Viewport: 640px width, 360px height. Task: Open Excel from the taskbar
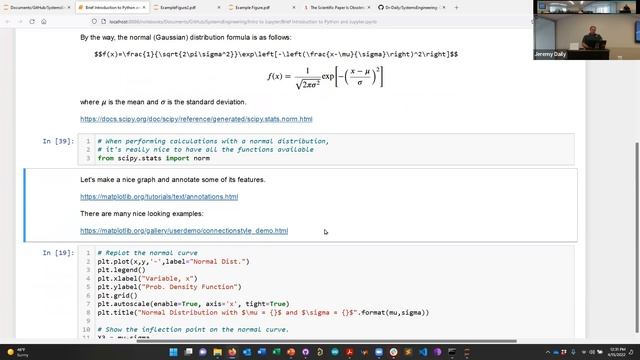pyautogui.click(x=276, y=352)
